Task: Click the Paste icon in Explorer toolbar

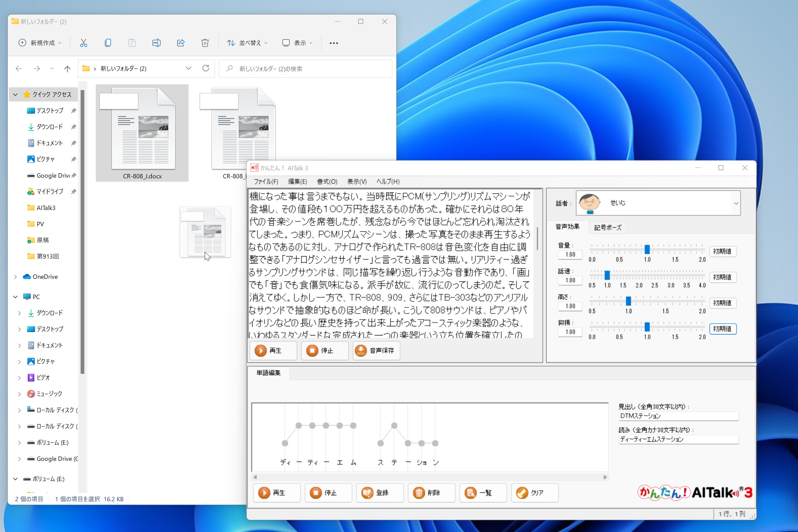Action: point(132,43)
